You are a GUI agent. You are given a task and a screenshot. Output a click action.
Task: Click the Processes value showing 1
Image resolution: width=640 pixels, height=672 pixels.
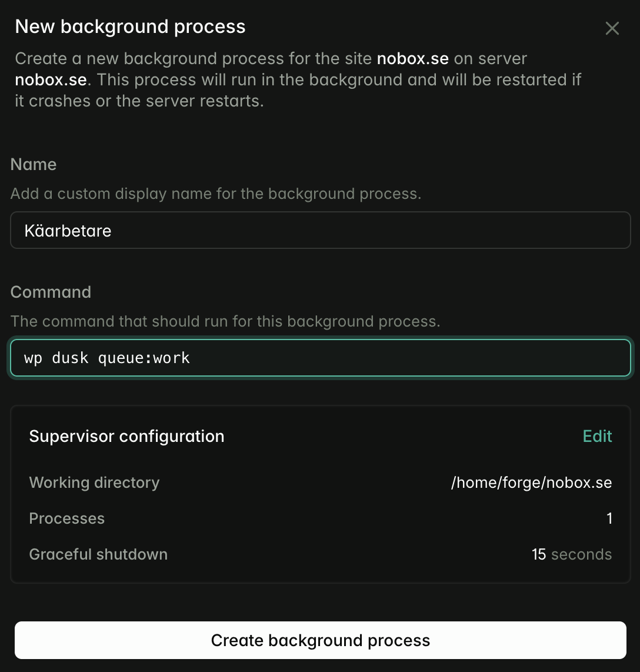coord(609,518)
